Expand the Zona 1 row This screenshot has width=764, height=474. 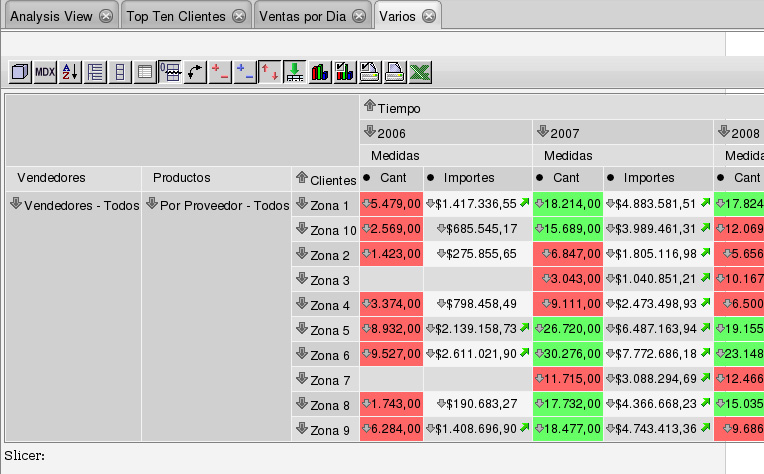point(301,205)
